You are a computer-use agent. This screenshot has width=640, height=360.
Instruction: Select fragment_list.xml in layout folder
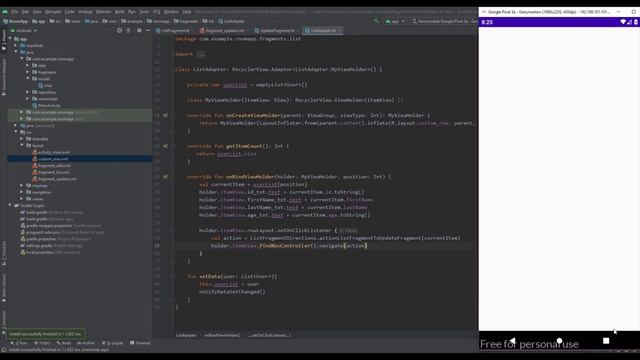[51, 172]
